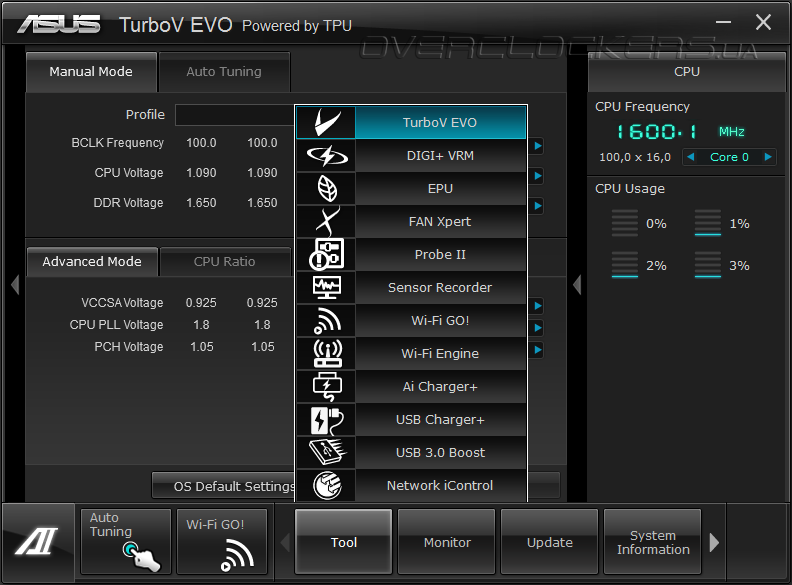This screenshot has width=792, height=585.
Task: Click the Wi-Fi GO! signal icon in menu
Action: pyautogui.click(x=326, y=320)
